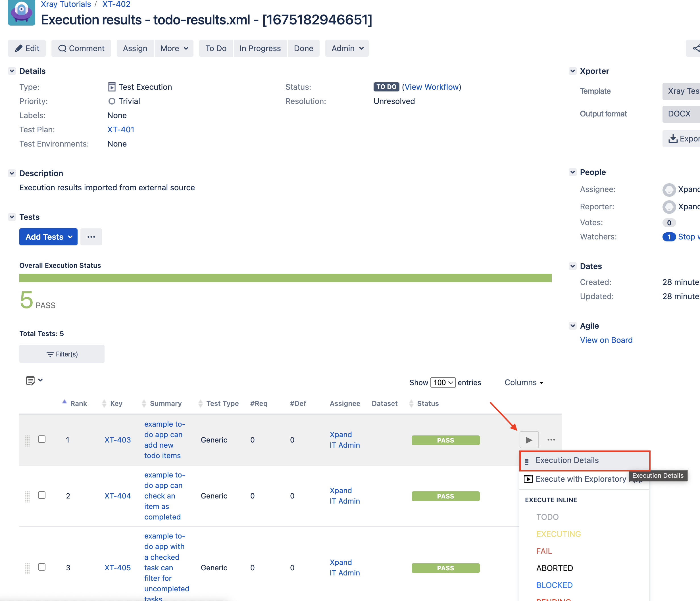Click the Edit button

point(27,48)
